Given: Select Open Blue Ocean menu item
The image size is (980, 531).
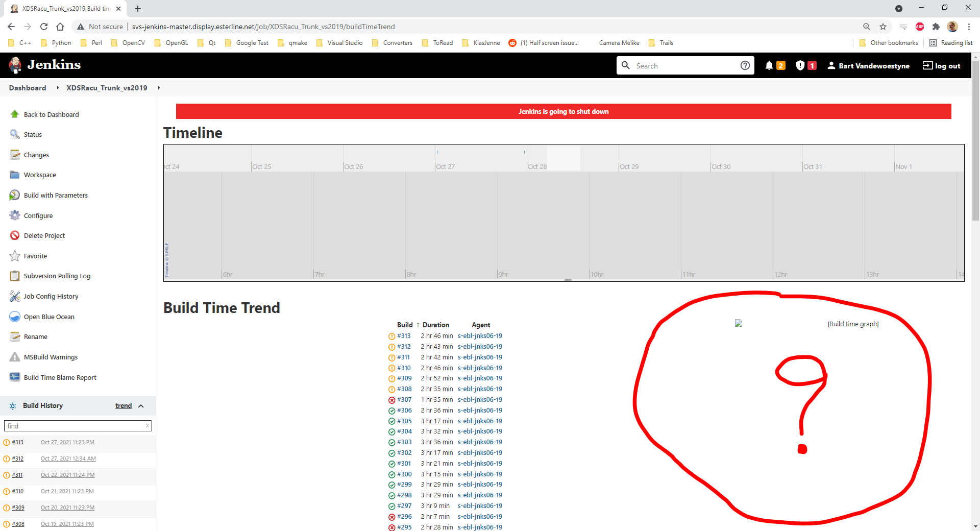Looking at the screenshot, I should [x=49, y=317].
